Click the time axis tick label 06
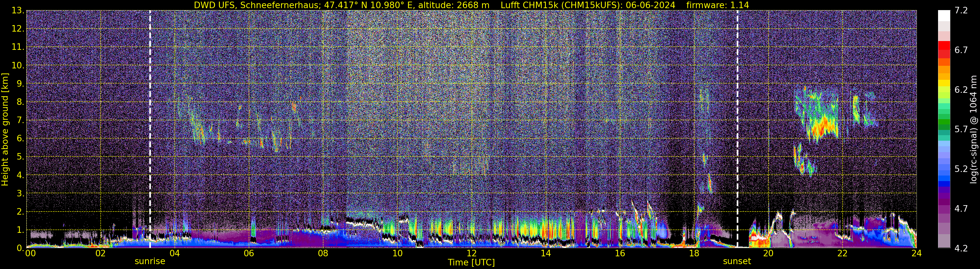980x269 pixels. 249,253
